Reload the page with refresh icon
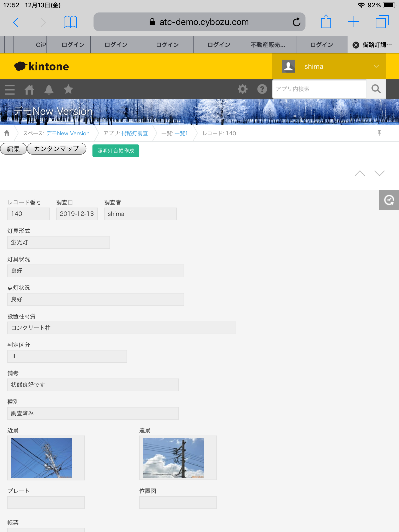The width and height of the screenshot is (399, 532). pos(296,22)
